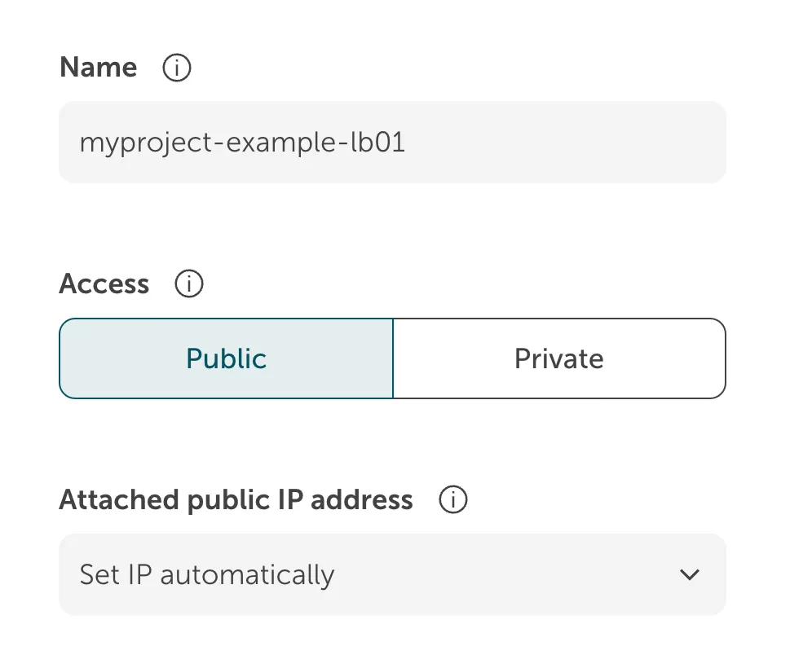The width and height of the screenshot is (812, 655).
Task: Show help for the public IP setting
Action: click(x=453, y=500)
